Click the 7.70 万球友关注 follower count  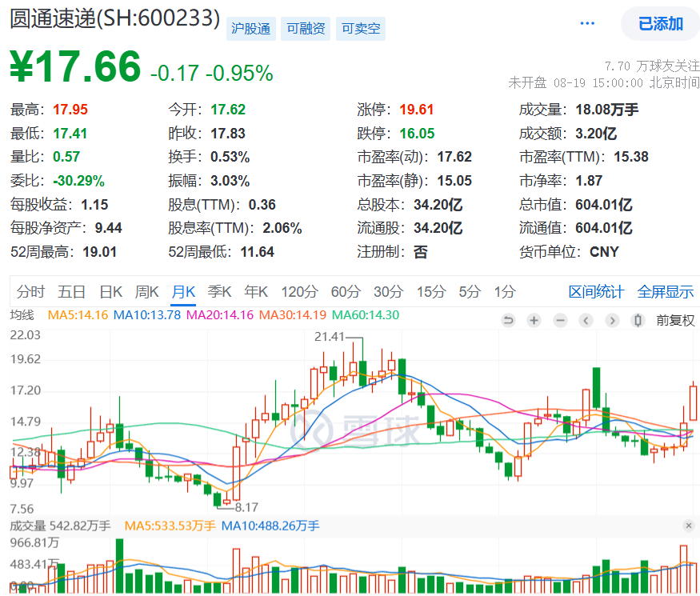coord(652,66)
